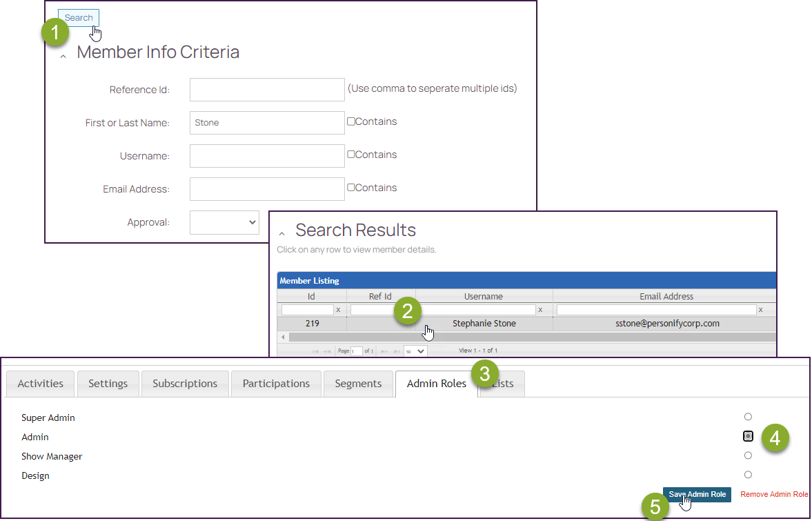
Task: Clear the Username column filter
Action: (x=540, y=310)
